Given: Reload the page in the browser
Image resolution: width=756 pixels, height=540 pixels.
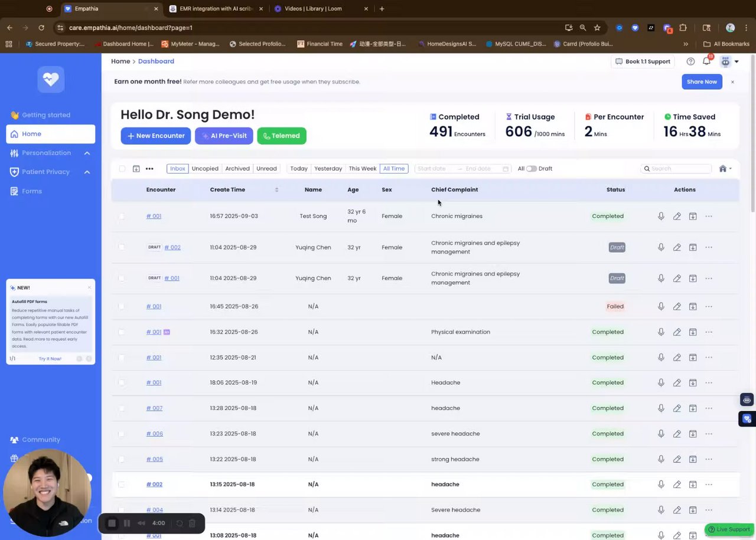Looking at the screenshot, I should (41, 28).
